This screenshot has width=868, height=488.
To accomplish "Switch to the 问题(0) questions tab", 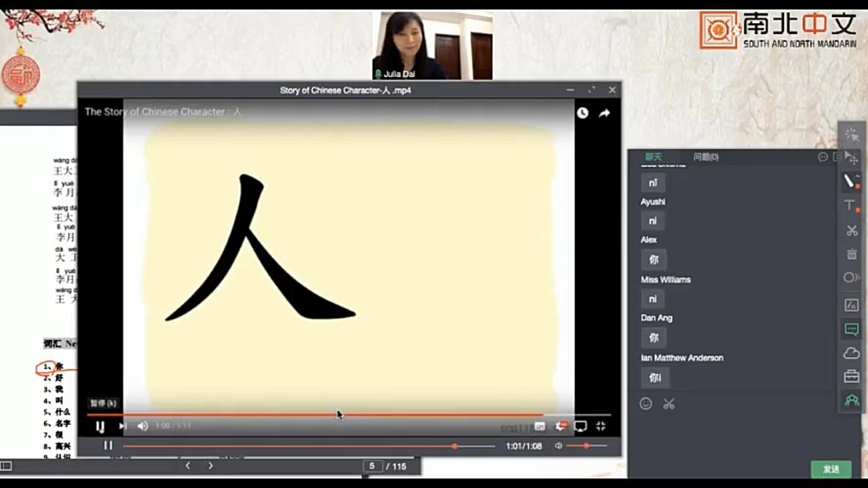I will pos(706,157).
